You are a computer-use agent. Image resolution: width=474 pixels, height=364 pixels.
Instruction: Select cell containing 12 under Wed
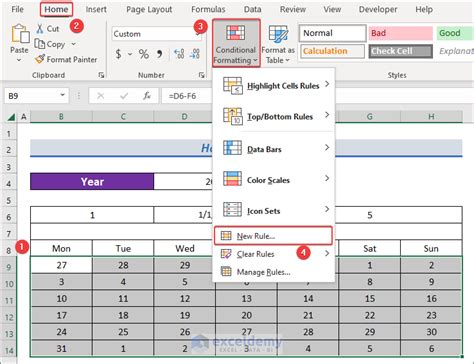click(185, 298)
